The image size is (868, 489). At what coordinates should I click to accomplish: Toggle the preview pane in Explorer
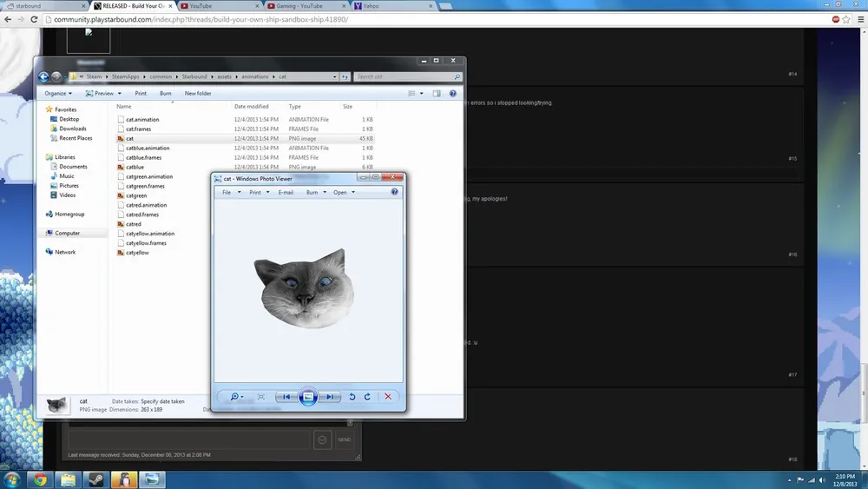pos(437,93)
